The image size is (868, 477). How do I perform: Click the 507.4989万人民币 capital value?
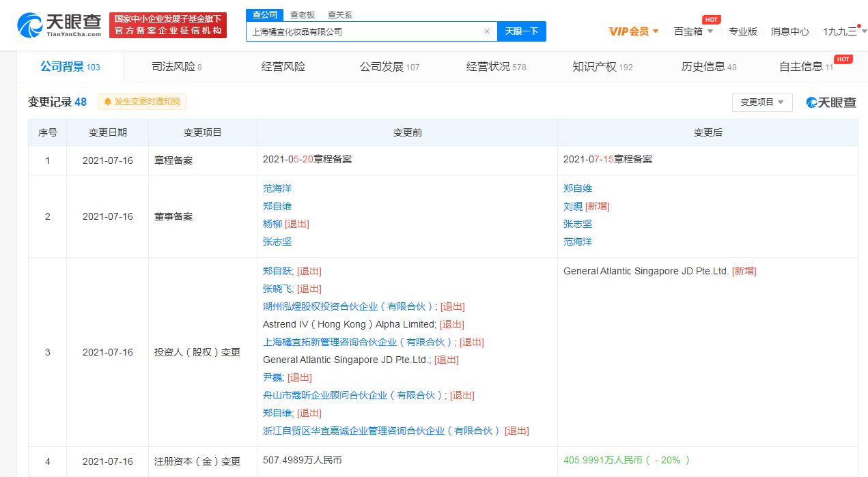303,461
